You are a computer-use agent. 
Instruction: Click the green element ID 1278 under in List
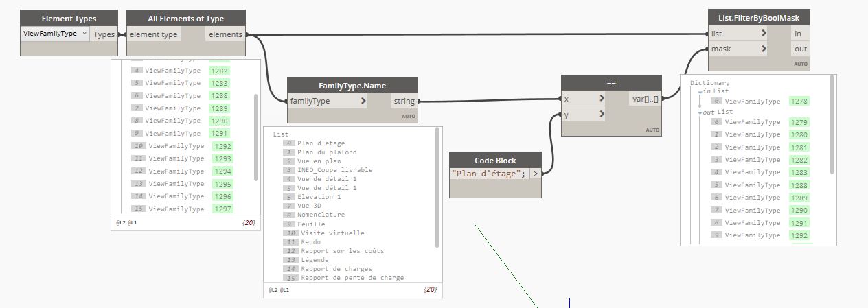(799, 102)
